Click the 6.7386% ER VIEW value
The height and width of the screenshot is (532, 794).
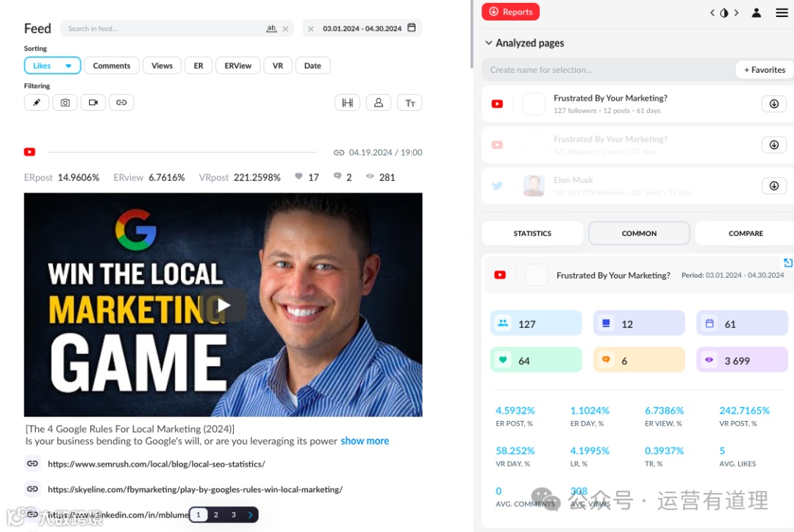click(664, 411)
